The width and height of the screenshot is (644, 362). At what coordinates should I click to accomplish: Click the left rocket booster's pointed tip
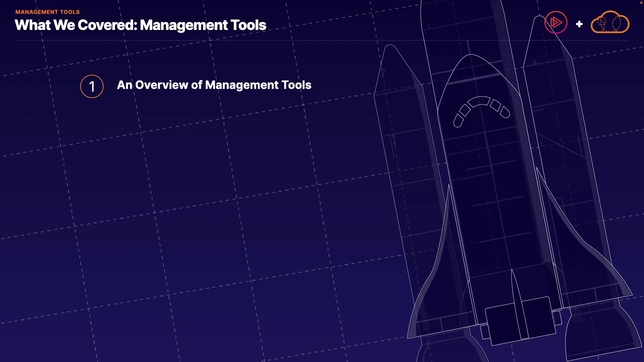(390, 50)
